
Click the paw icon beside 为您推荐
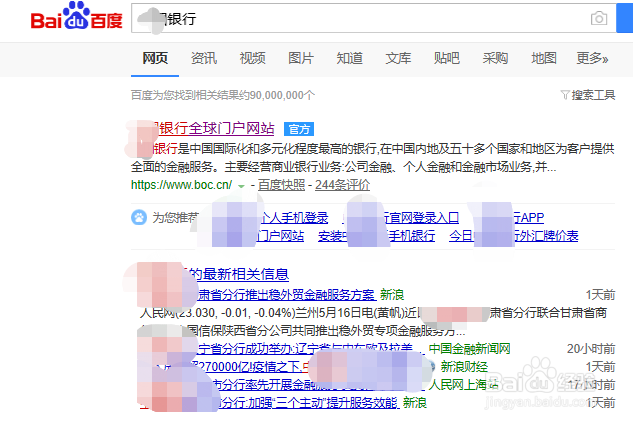[139, 217]
